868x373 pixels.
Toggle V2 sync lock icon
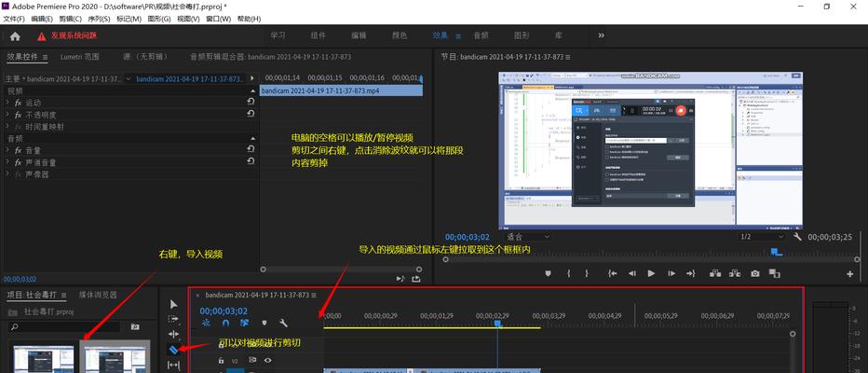pyautogui.click(x=252, y=360)
